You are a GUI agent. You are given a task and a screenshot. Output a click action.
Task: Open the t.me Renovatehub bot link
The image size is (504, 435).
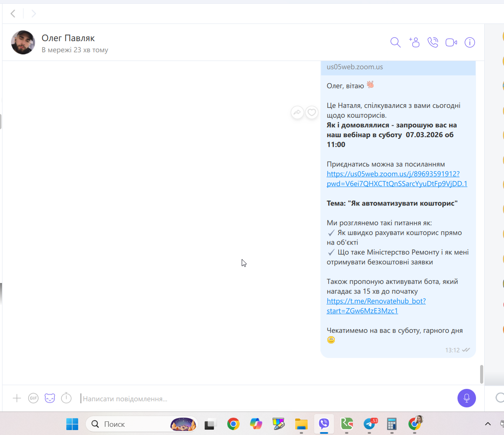coord(376,306)
